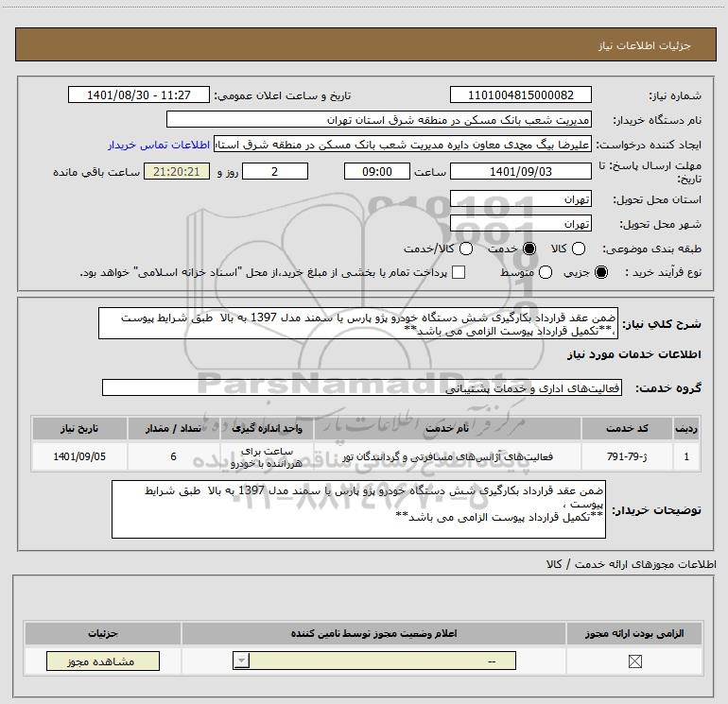
Task: Select the جزیی purchase type radio
Action: [600, 272]
